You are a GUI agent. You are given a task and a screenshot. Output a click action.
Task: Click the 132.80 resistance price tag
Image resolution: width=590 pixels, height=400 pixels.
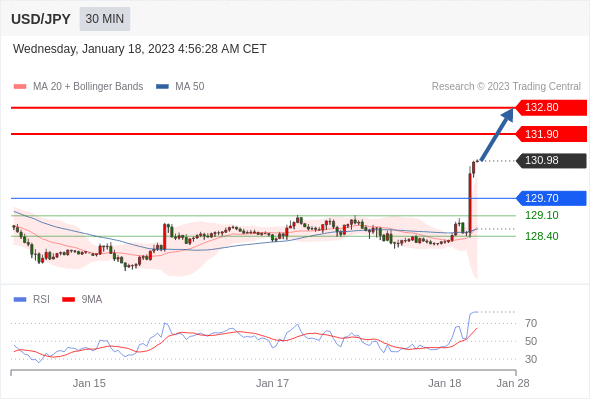pyautogui.click(x=551, y=107)
